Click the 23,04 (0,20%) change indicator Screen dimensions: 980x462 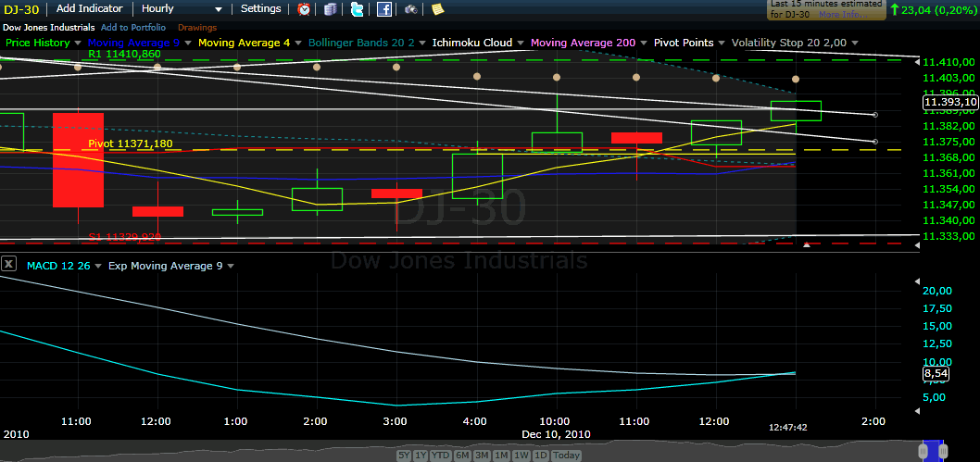933,9
